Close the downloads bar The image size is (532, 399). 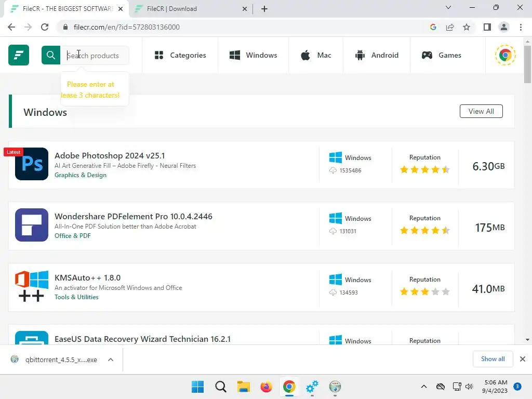click(523, 359)
